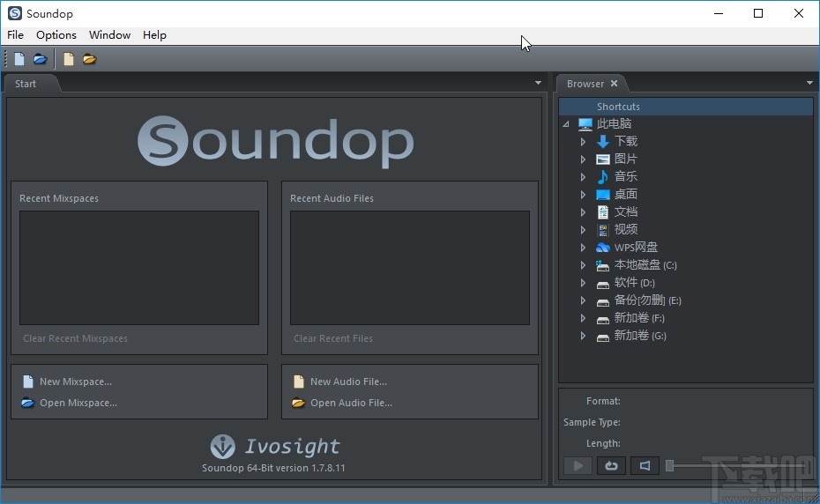Expand the 软件 (D:) drive node
The width and height of the screenshot is (820, 504).
[x=583, y=284]
